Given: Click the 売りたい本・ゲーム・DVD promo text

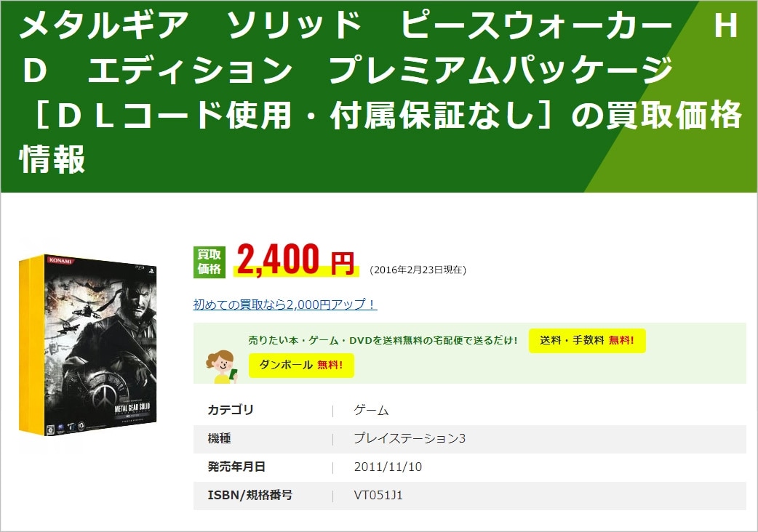Looking at the screenshot, I should point(383,340).
